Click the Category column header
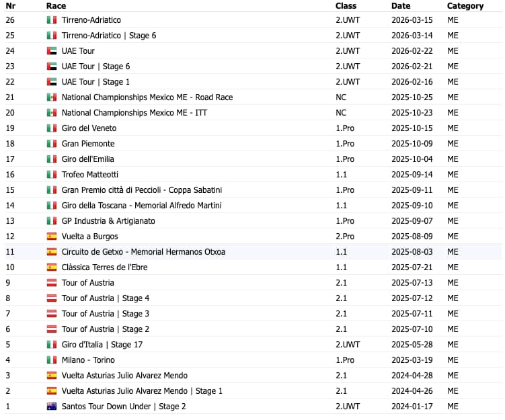The width and height of the screenshot is (505, 420). pos(465,6)
